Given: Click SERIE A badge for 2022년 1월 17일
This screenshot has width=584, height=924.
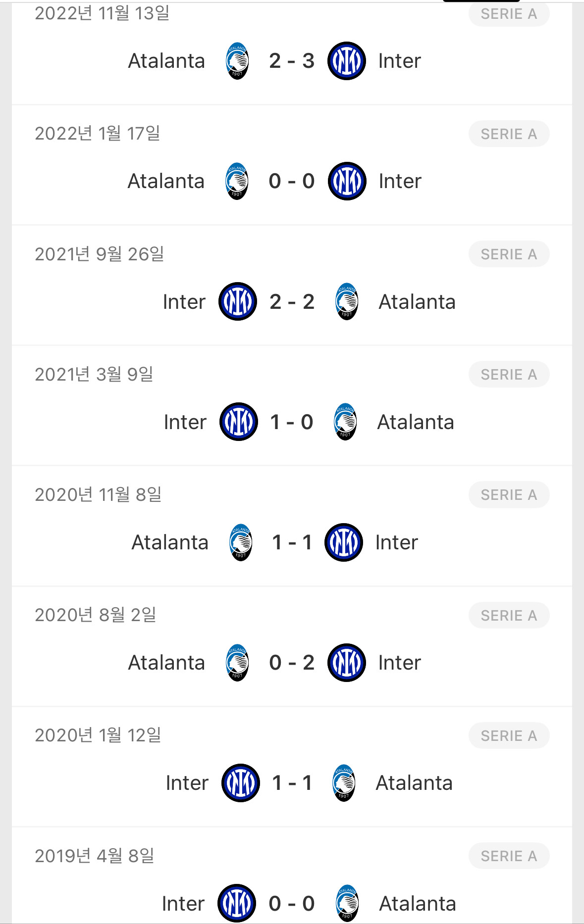Looking at the screenshot, I should [x=509, y=134].
